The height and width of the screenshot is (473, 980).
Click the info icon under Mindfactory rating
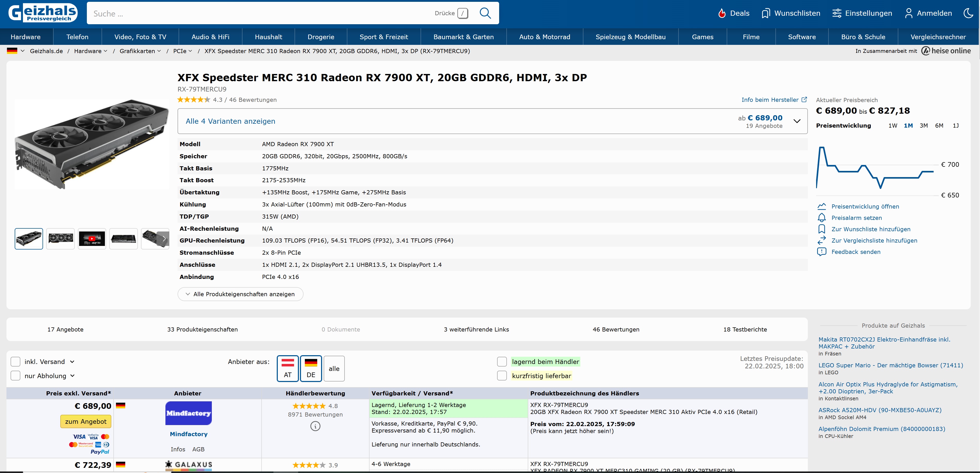coord(315,426)
